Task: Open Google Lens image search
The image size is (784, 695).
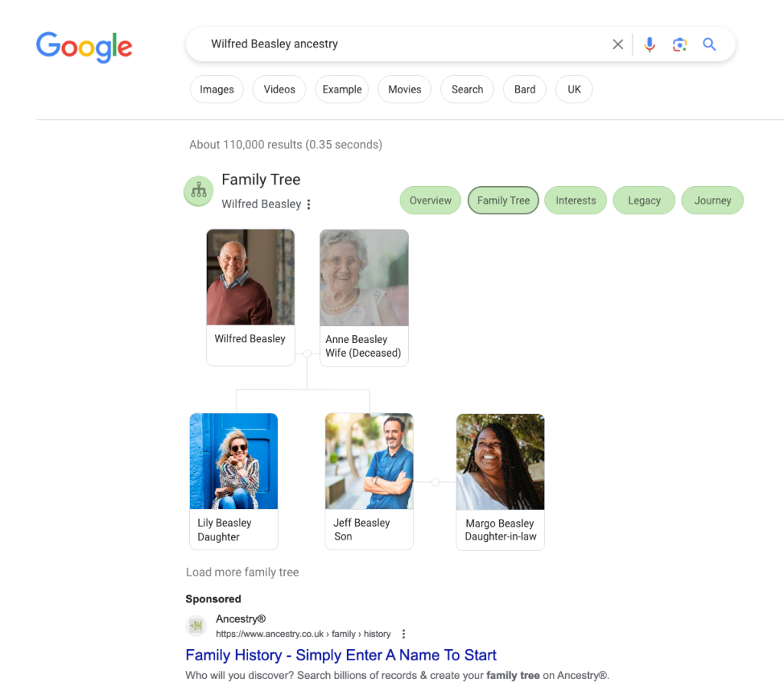Action: click(x=680, y=44)
